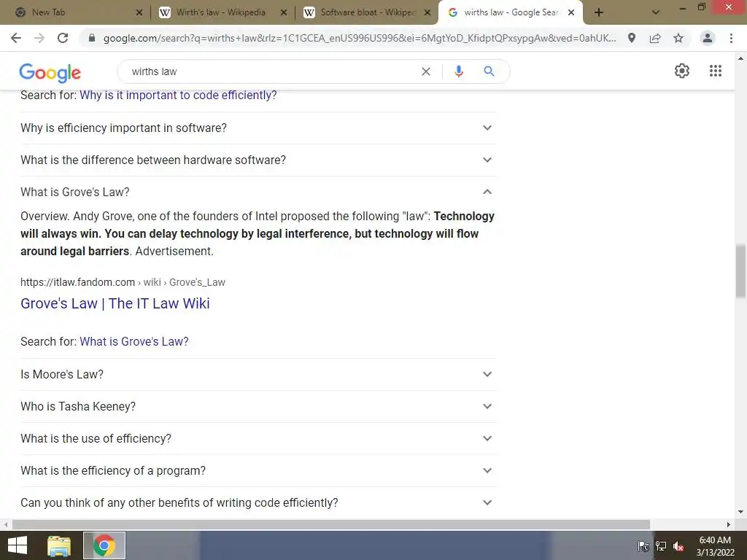Open the Windows Start menu
This screenshot has width=747, height=560.
(x=18, y=545)
